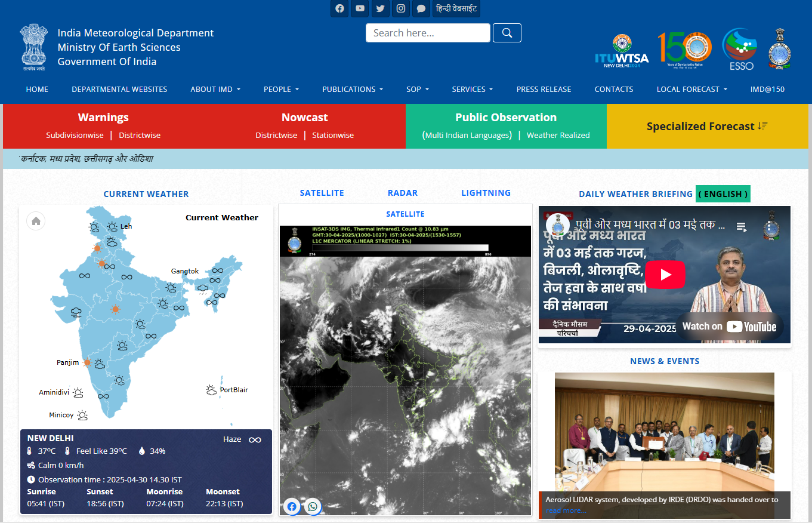Share satellite image on Facebook
The width and height of the screenshot is (812, 523).
(x=292, y=507)
